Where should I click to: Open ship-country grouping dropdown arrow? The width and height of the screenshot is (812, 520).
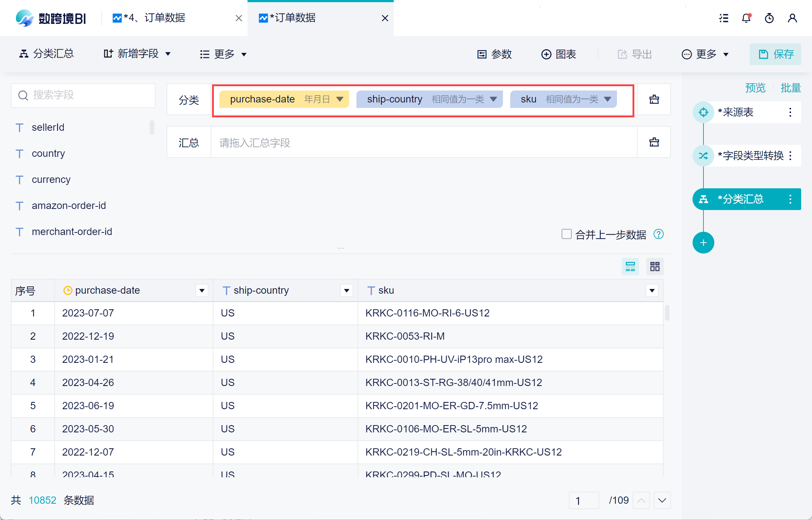click(493, 99)
